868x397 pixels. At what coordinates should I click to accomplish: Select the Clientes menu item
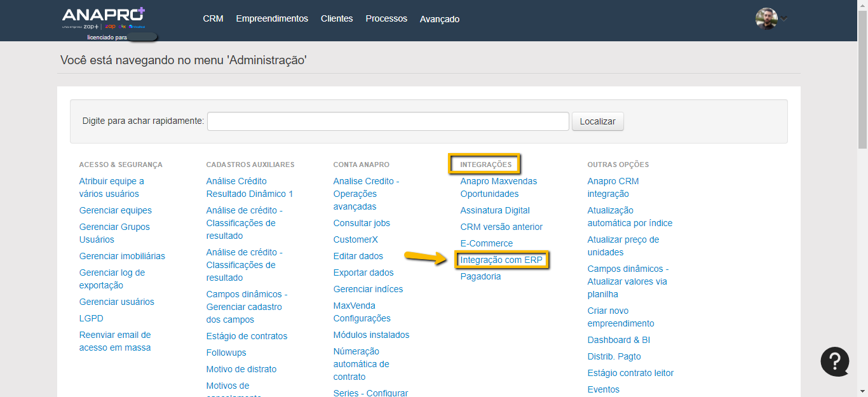[337, 18]
